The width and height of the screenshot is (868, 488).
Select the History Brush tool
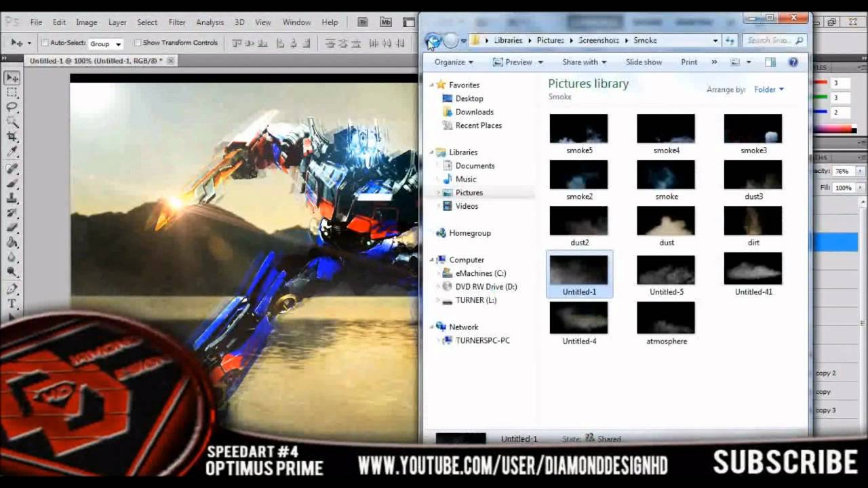click(x=12, y=213)
